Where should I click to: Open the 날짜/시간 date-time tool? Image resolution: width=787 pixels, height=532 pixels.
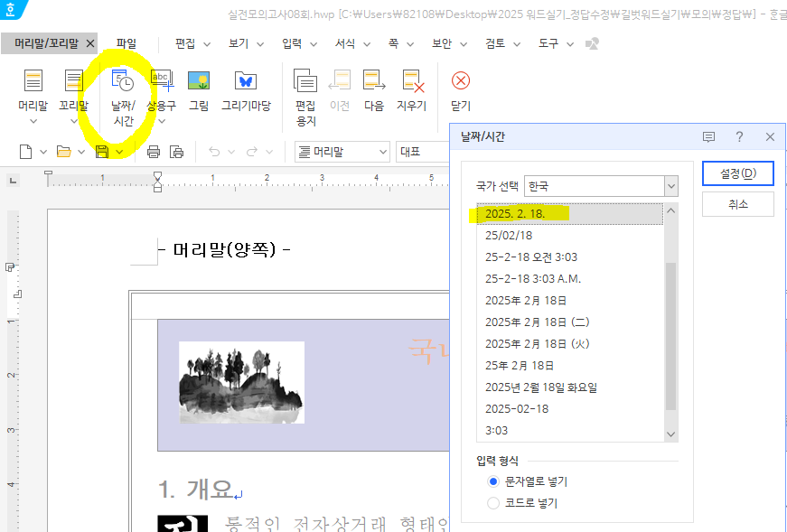click(x=123, y=83)
